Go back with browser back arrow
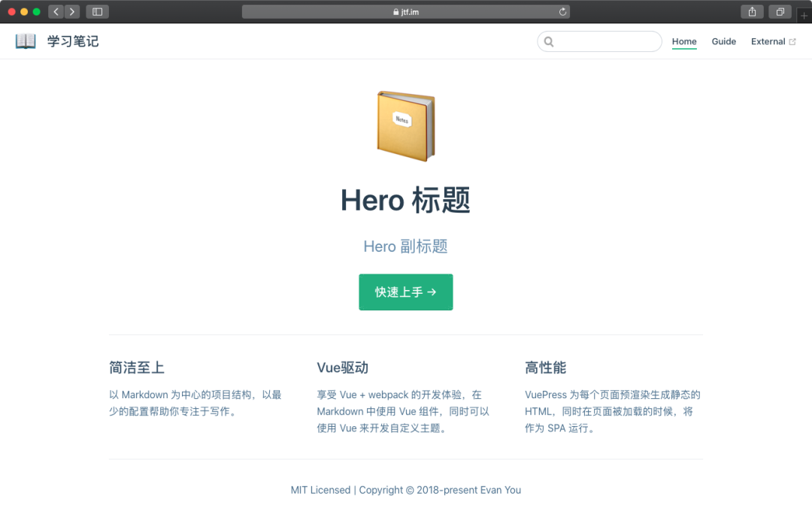The image size is (812, 517). (56, 11)
